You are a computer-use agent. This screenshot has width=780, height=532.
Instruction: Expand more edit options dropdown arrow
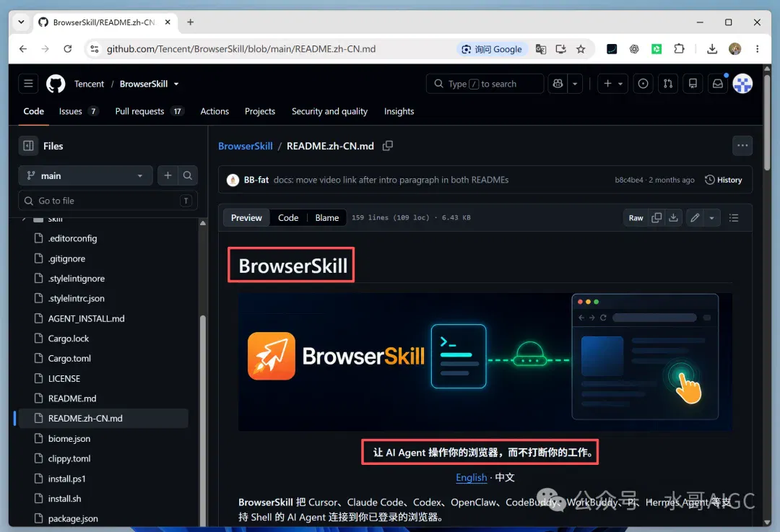(712, 218)
